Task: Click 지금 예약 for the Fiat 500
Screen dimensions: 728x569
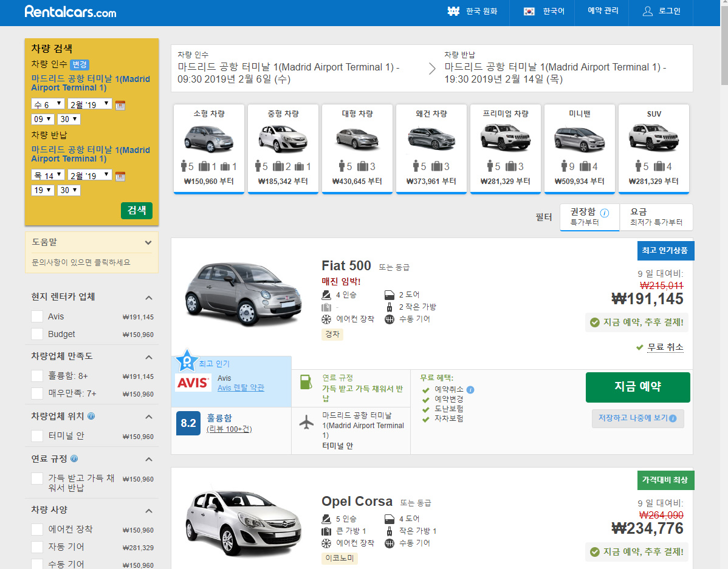Action: [x=638, y=387]
